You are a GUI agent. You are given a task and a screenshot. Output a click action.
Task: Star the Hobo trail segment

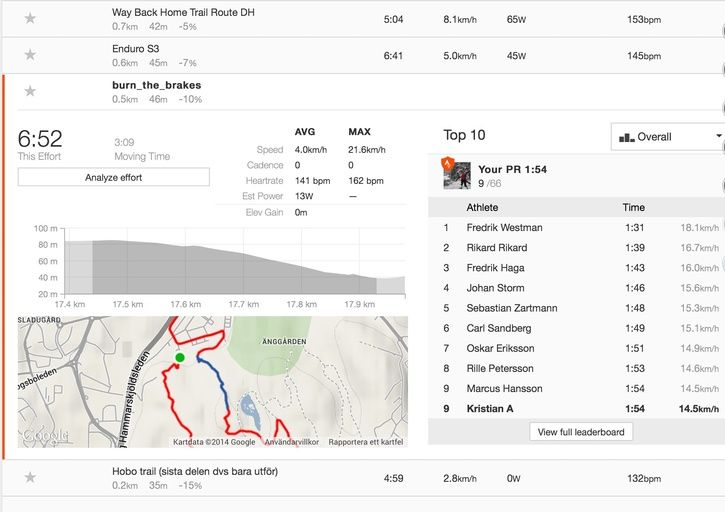tap(30, 478)
